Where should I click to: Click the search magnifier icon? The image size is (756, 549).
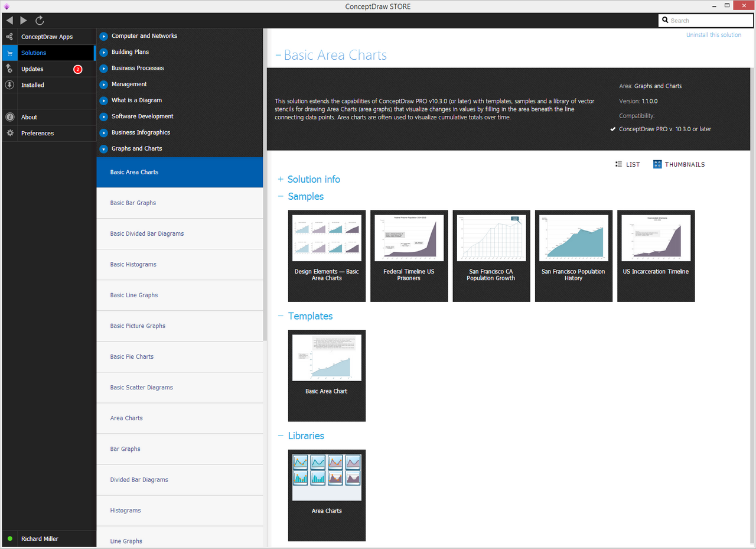(666, 21)
